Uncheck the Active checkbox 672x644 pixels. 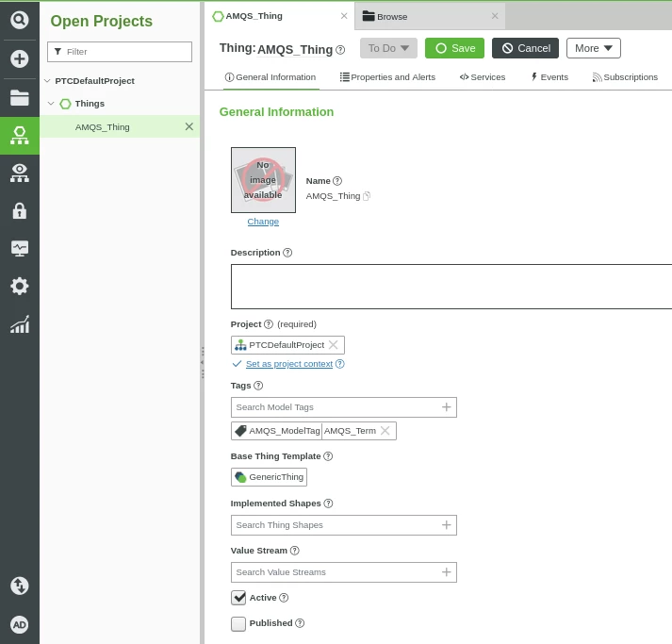(x=238, y=598)
